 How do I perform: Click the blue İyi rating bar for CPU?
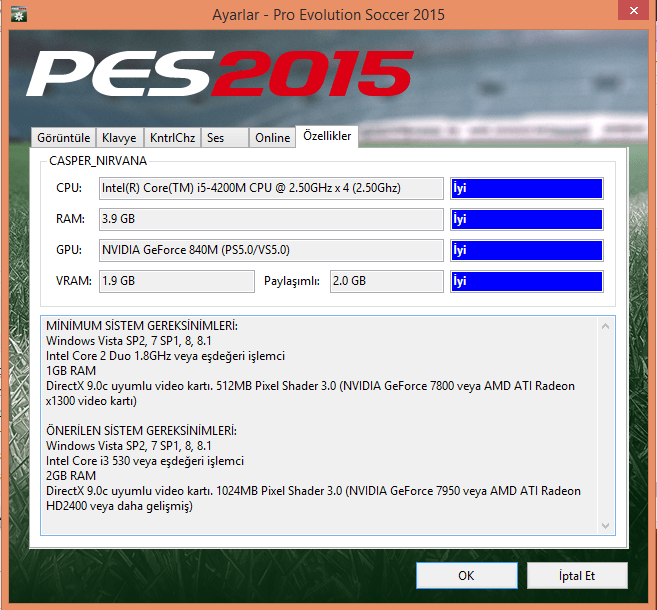(x=527, y=188)
